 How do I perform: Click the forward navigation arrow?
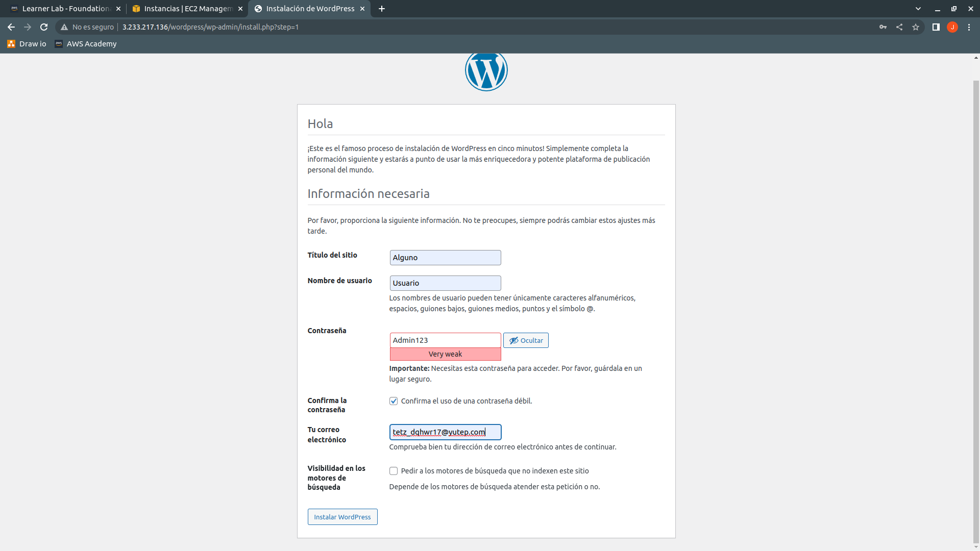(x=28, y=27)
